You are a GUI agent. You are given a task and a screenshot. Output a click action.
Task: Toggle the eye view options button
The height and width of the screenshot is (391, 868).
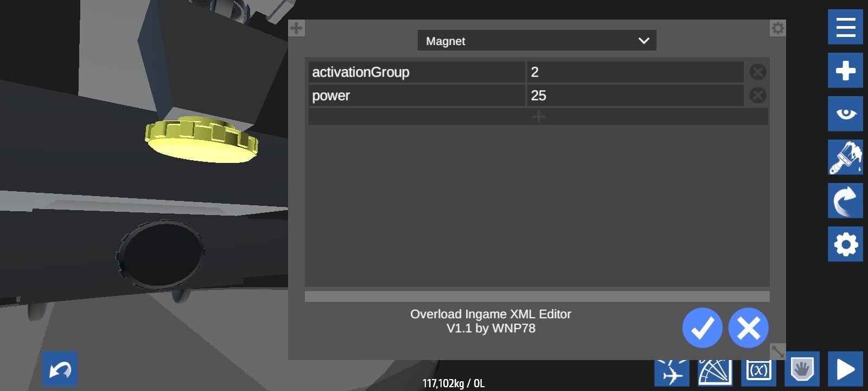tap(845, 114)
